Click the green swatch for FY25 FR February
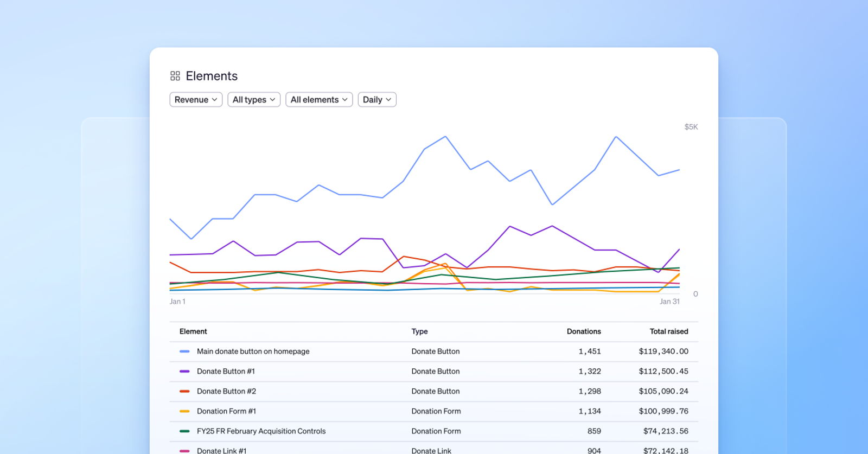Viewport: 868px width, 454px height. 184,431
